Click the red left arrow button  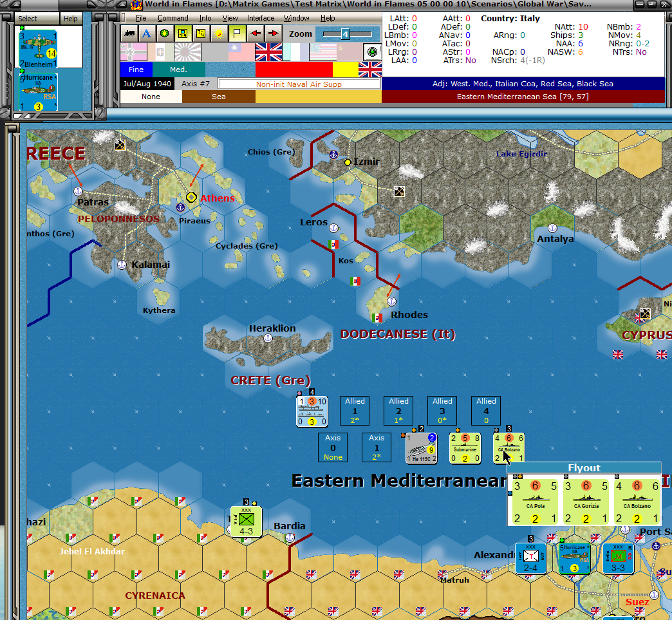coord(256,34)
